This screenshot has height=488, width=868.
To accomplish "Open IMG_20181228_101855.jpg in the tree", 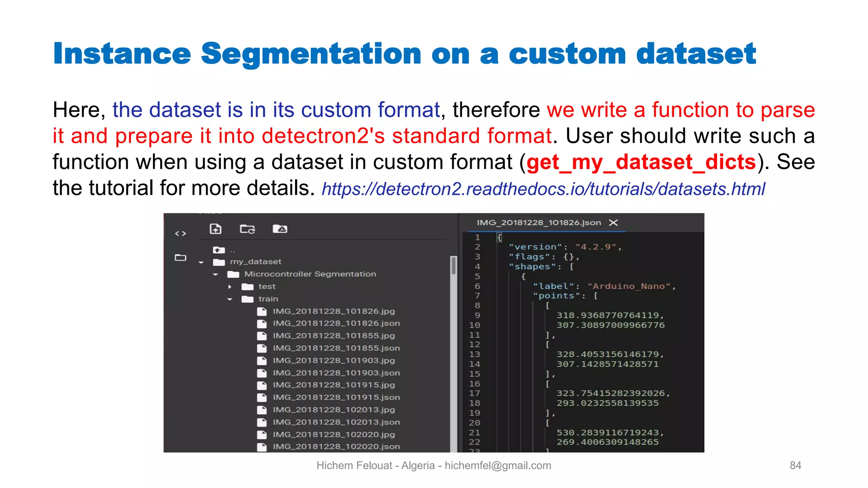I will [x=334, y=336].
